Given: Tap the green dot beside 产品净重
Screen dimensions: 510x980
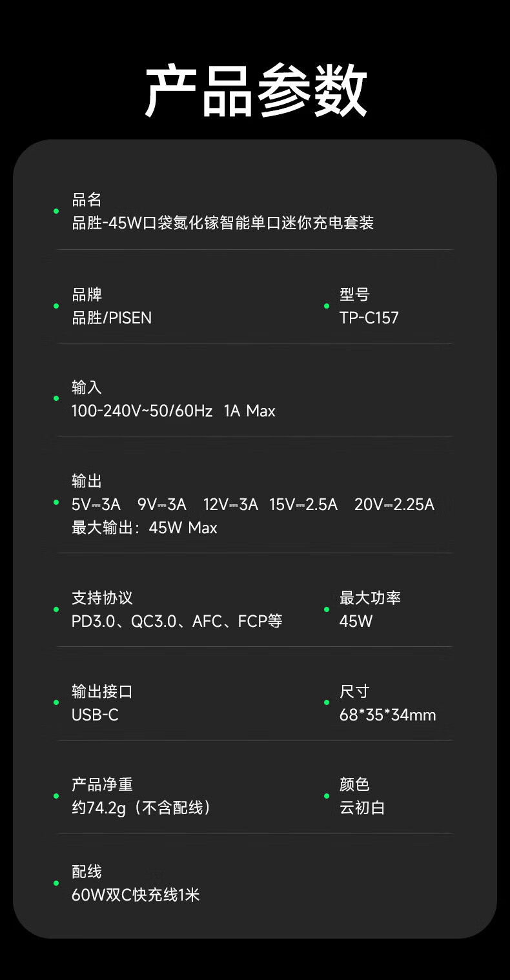Looking at the screenshot, I should [56, 796].
